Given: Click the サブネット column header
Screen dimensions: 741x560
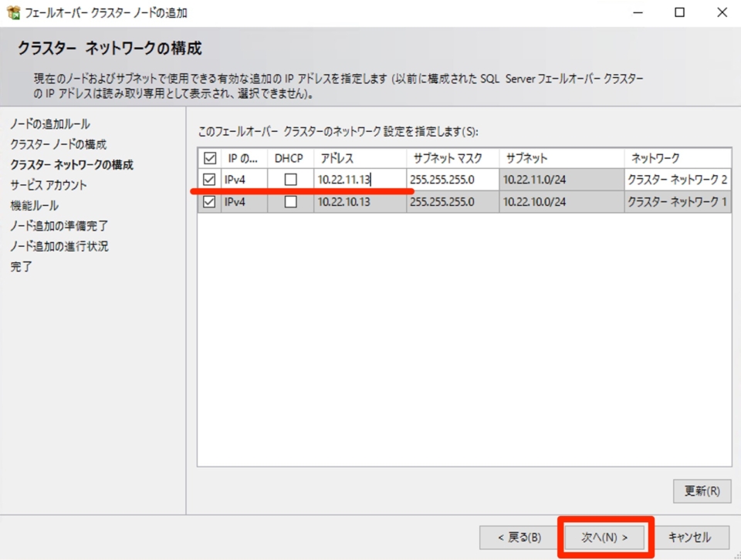Looking at the screenshot, I should [562, 158].
